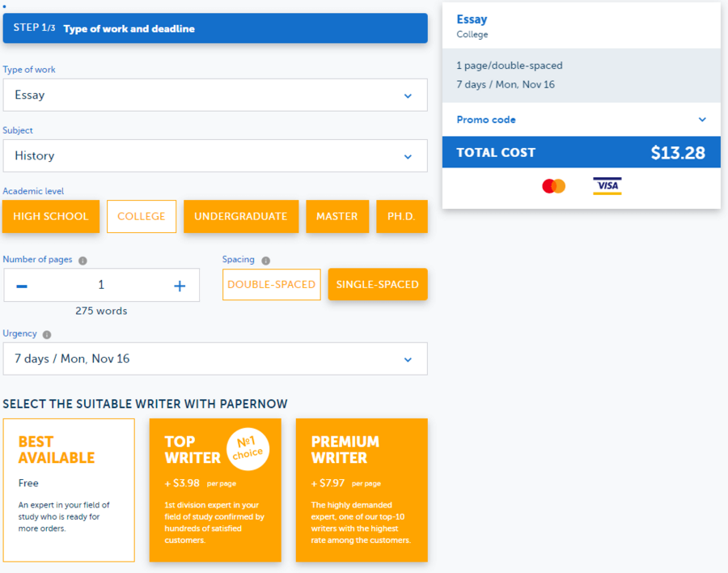Switch spacing to Single-Spaced
The image size is (728, 573).
click(x=377, y=285)
